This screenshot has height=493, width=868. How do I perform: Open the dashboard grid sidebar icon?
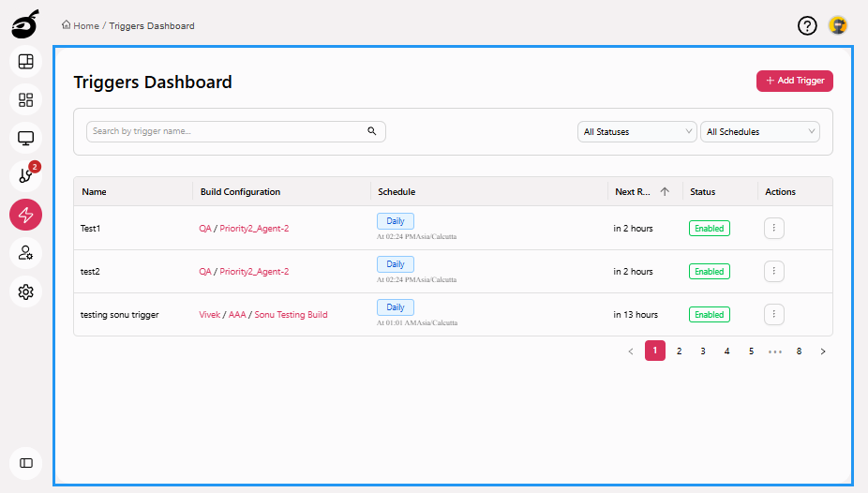pos(26,100)
